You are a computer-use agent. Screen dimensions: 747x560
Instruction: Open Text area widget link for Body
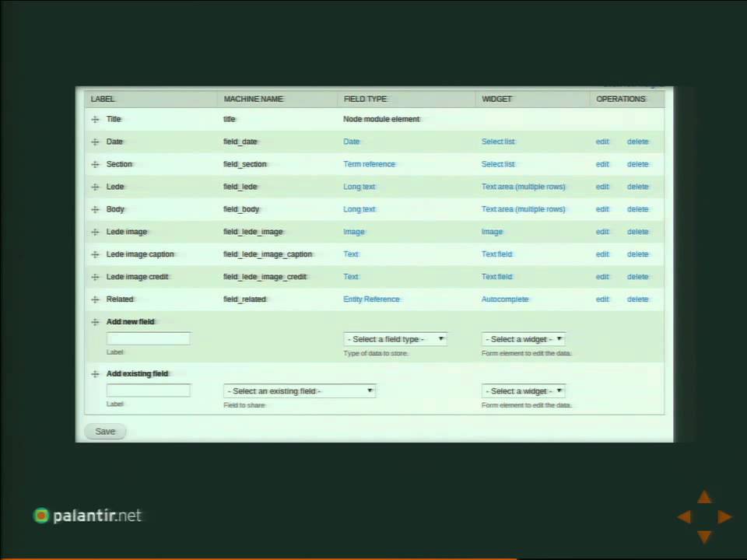(523, 209)
